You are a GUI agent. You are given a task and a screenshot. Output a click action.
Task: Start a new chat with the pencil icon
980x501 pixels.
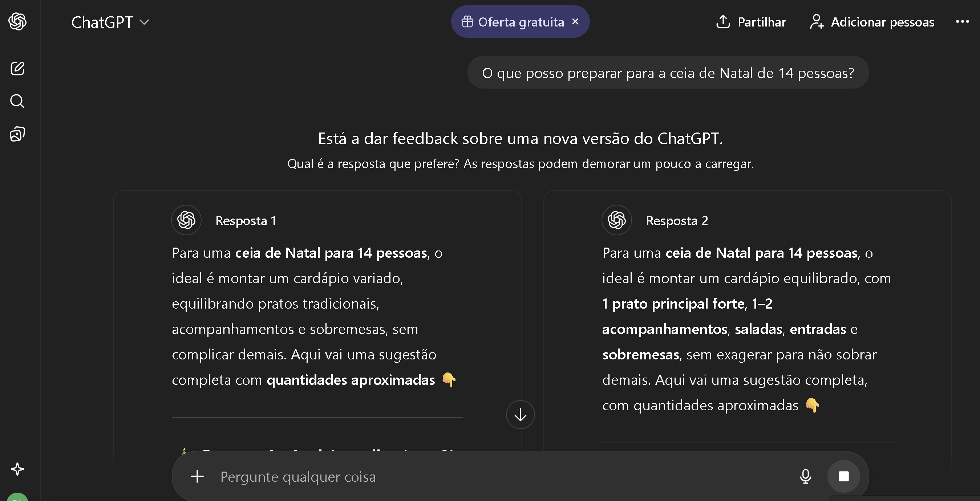coord(17,68)
